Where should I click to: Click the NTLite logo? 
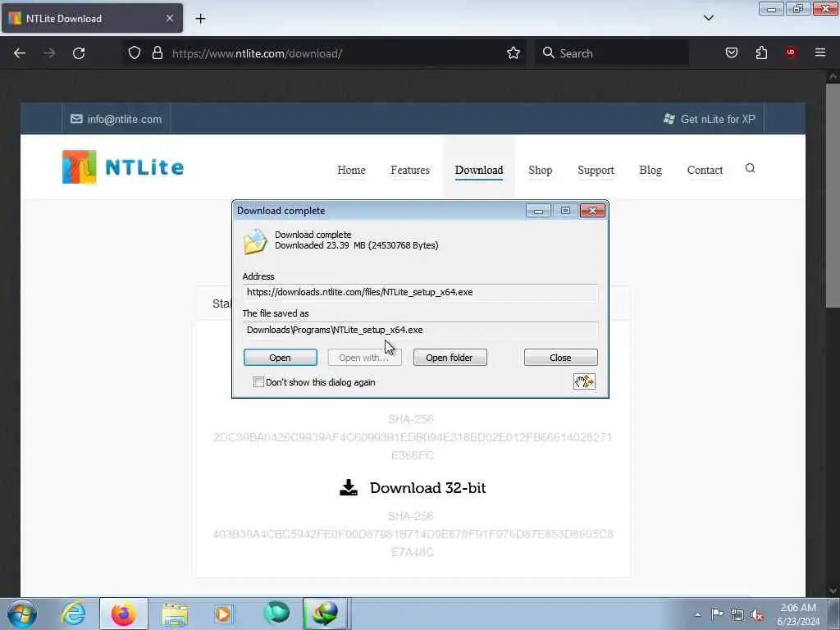[x=123, y=167]
